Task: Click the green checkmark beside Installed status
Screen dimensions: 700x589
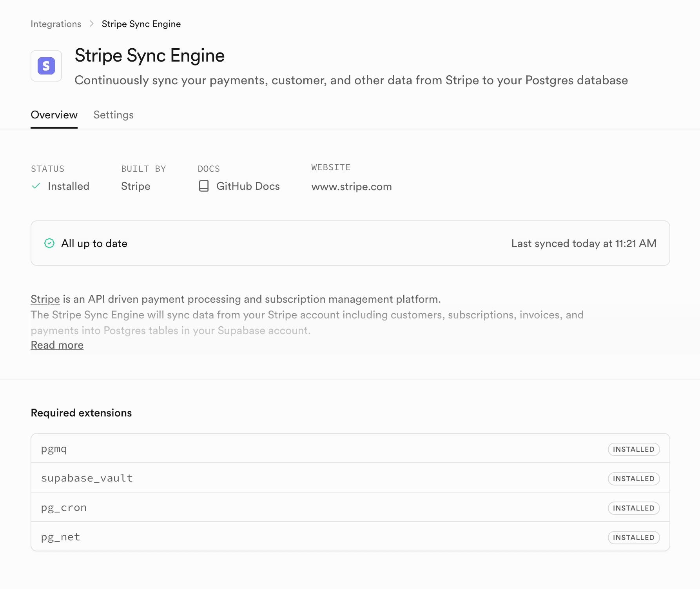Action: [x=36, y=186]
